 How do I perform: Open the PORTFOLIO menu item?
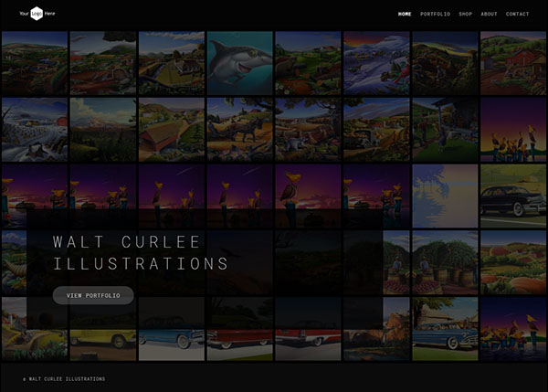(x=435, y=15)
